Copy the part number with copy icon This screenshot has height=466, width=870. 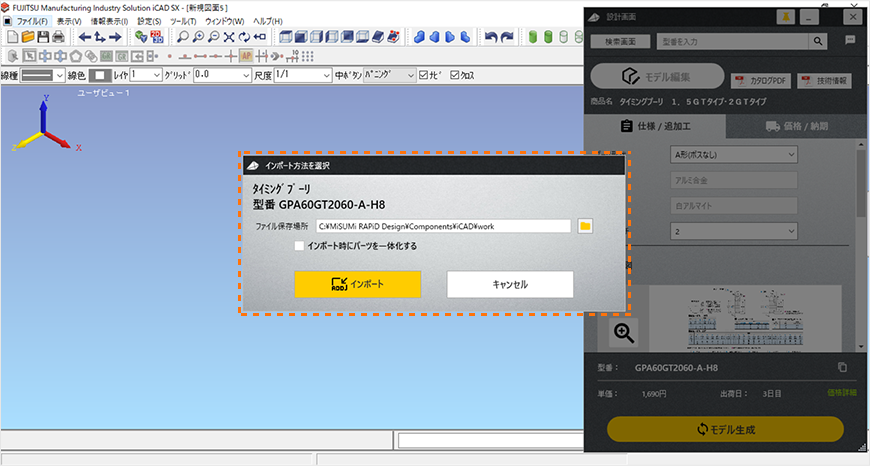pos(842,368)
